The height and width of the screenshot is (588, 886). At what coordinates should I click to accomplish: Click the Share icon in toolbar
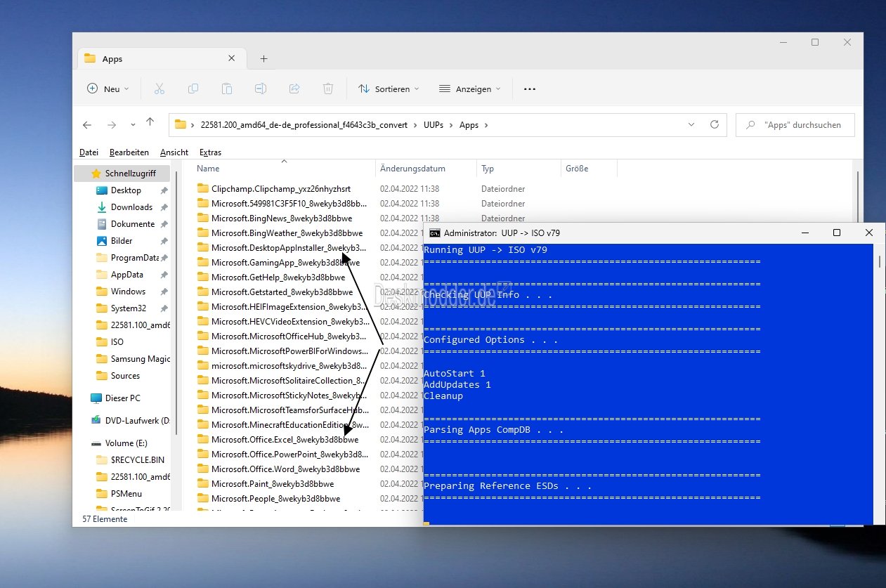[x=294, y=89]
